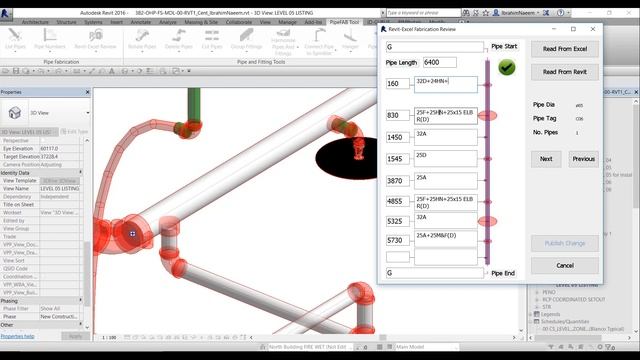
Task: Collapse the Schedules/Quantities node
Action: [531, 322]
